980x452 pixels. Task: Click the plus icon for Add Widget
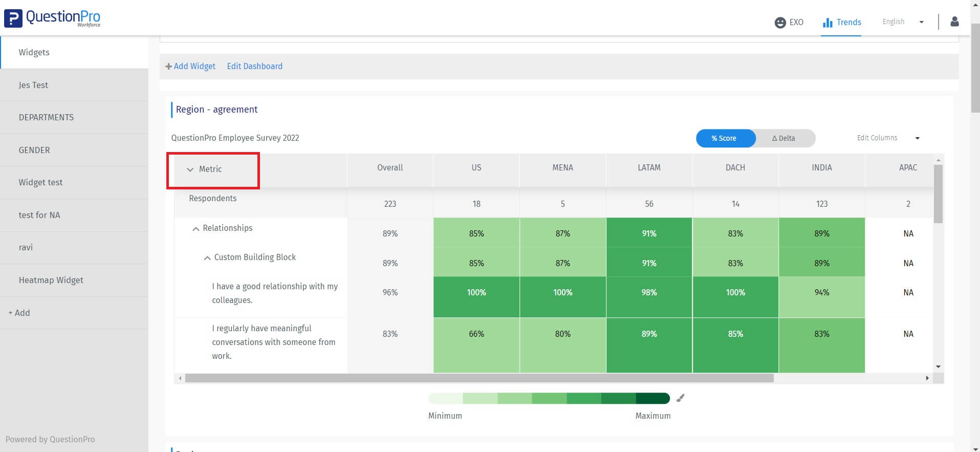(x=168, y=67)
